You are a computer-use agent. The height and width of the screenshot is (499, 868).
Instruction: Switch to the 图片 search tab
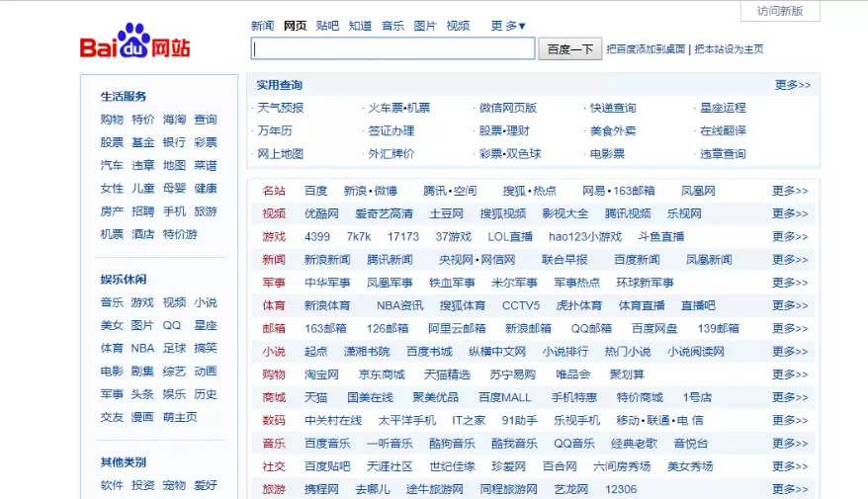425,26
